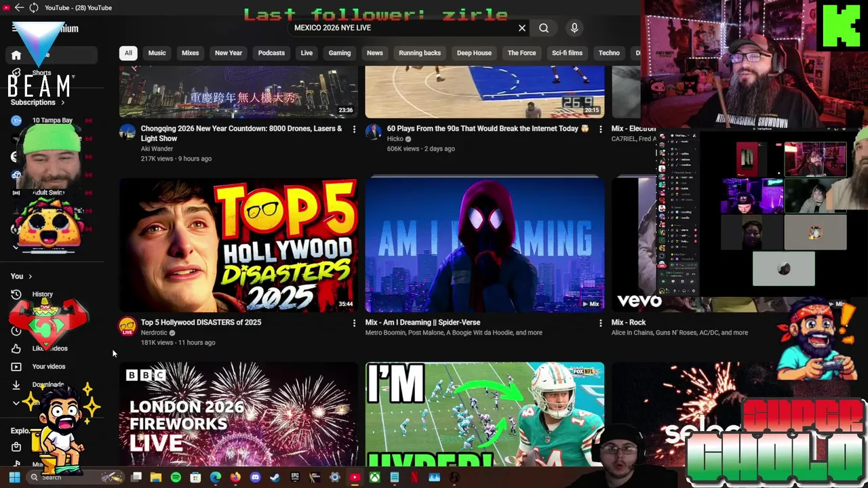Play the I'M HYPED Dolphins football thumbnail
Viewport: 868px width, 488px height.
click(x=485, y=413)
